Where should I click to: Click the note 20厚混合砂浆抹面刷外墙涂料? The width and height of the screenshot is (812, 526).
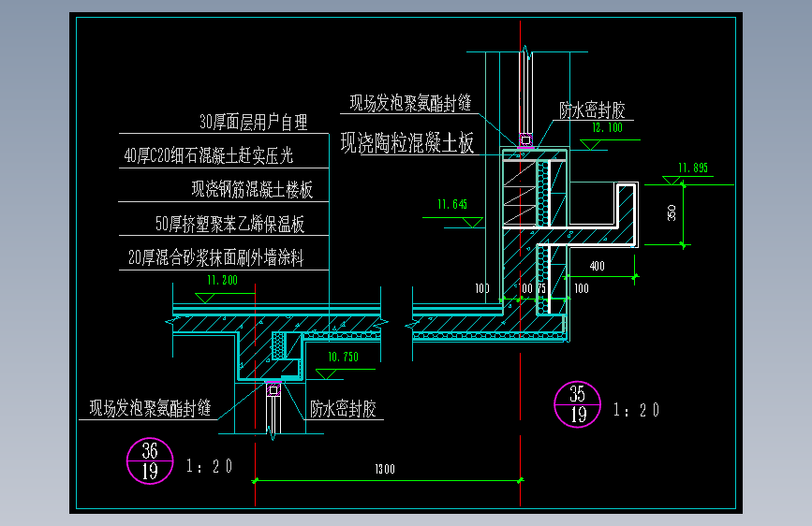click(216, 257)
